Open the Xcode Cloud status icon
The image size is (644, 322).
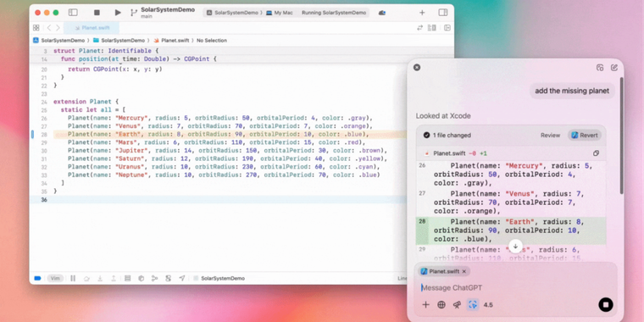tap(382, 13)
